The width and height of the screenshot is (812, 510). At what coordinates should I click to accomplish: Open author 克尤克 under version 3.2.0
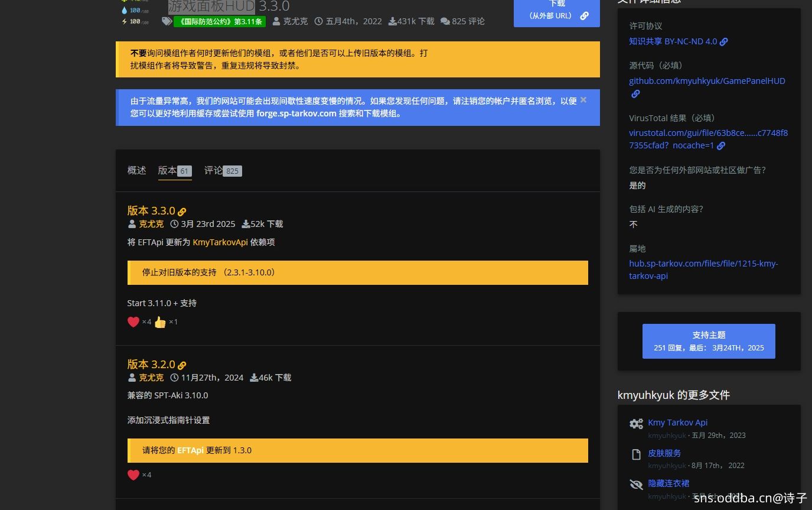(151, 378)
